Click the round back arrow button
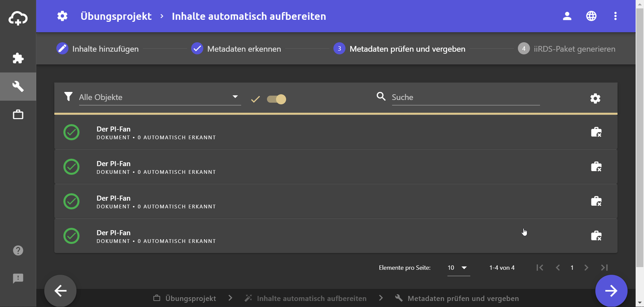The image size is (644, 307). coord(60,291)
